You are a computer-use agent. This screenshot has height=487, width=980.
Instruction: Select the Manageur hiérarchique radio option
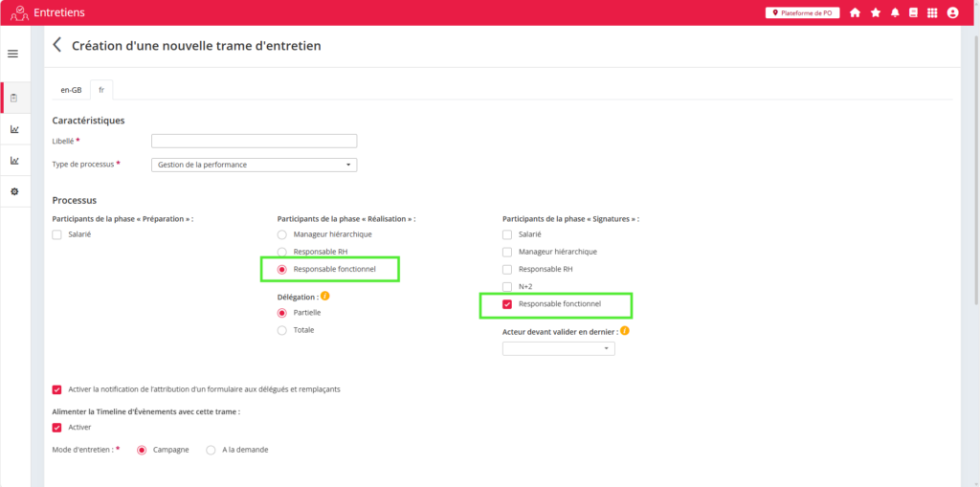(x=281, y=234)
